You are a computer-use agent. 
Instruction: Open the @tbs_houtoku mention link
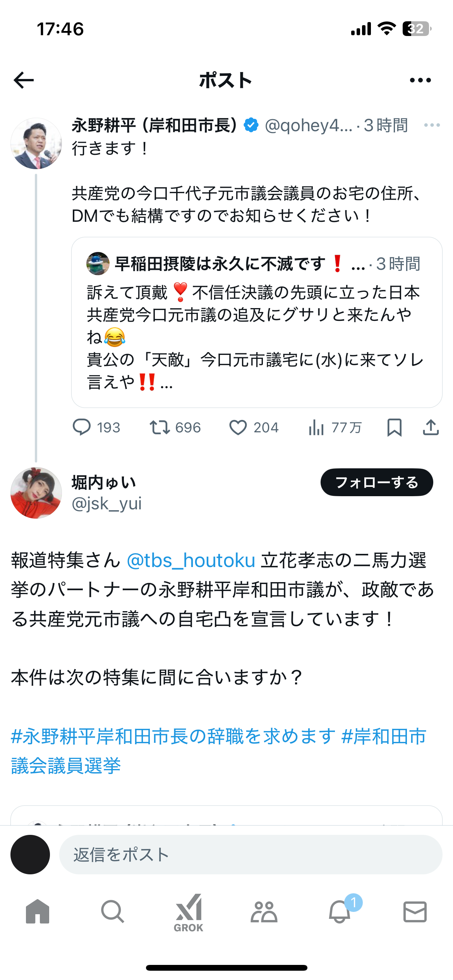coord(191,560)
